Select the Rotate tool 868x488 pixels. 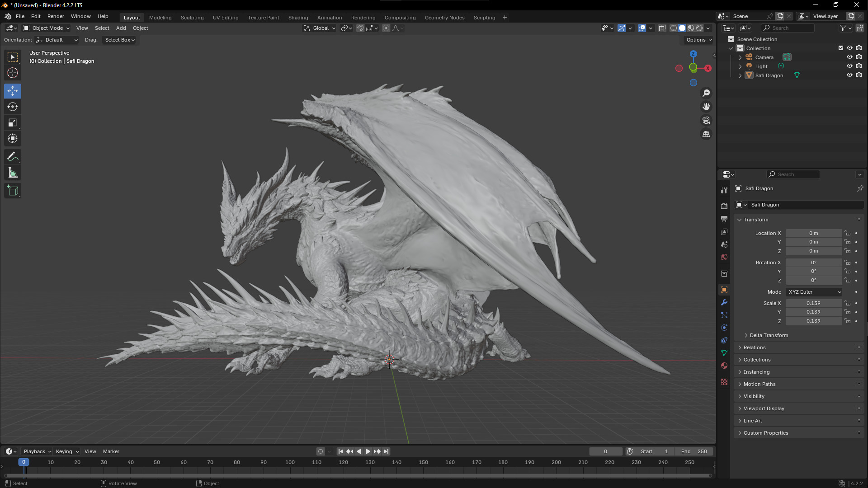pyautogui.click(x=13, y=107)
